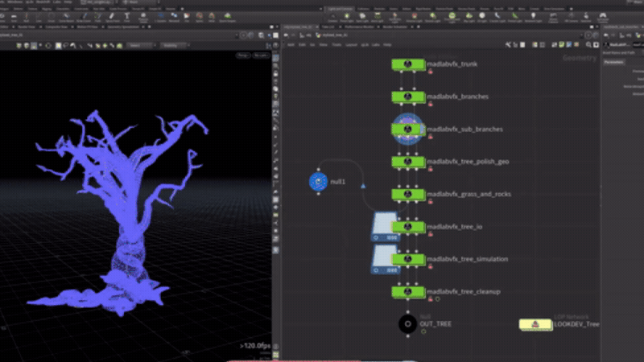Select the madlabvfx_tree_polish_geo node
644x362 pixels.
pos(408,162)
